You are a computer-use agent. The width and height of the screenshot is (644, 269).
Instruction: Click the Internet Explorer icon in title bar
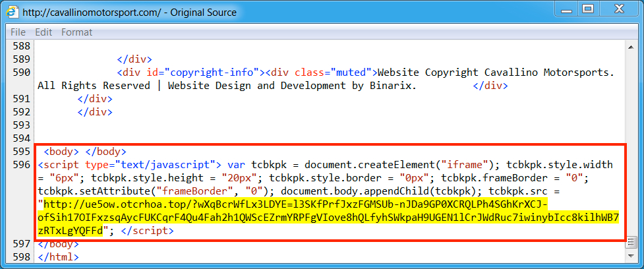(13, 12)
